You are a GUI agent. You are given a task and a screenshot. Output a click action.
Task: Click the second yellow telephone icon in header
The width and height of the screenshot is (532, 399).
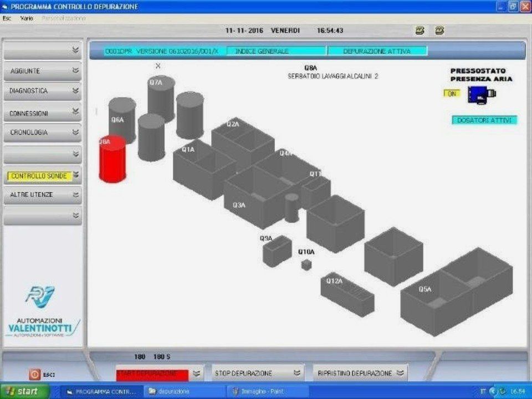coord(439,30)
